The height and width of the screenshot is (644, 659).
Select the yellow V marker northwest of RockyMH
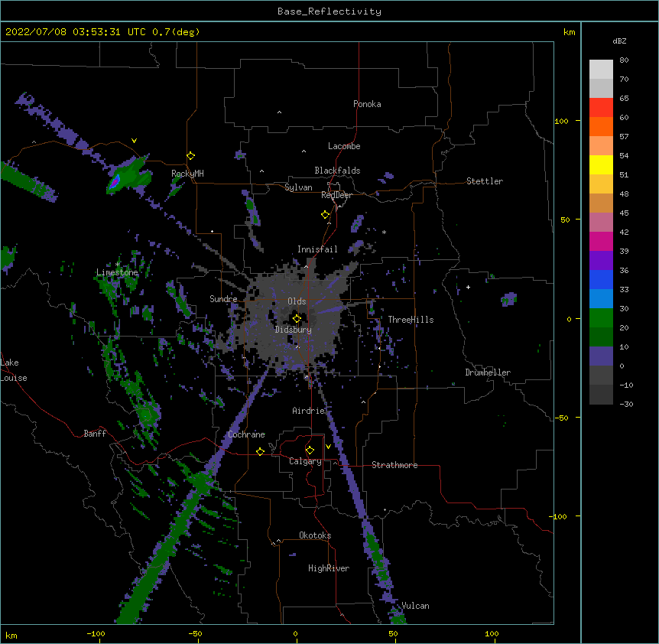point(134,141)
